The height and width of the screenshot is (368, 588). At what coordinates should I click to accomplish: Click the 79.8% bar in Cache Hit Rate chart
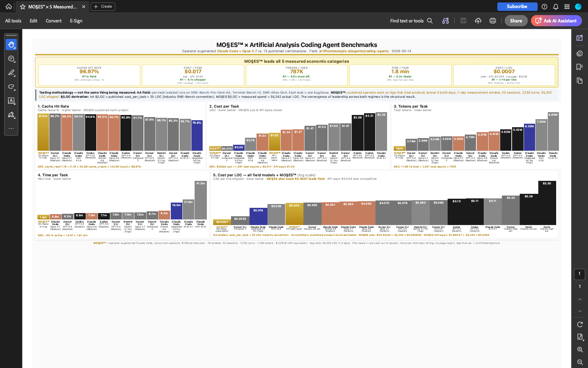[197, 136]
